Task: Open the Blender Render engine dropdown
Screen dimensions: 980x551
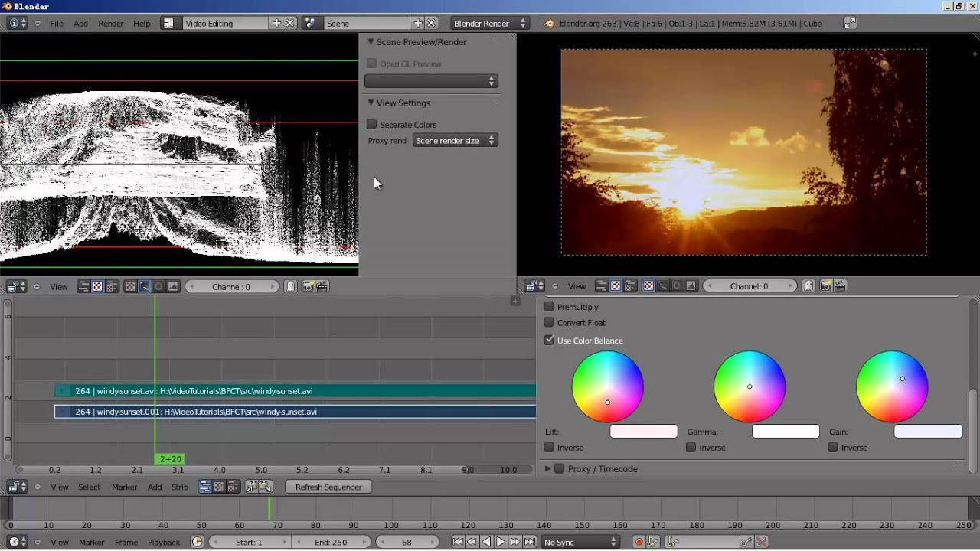Action: pyautogui.click(x=490, y=23)
